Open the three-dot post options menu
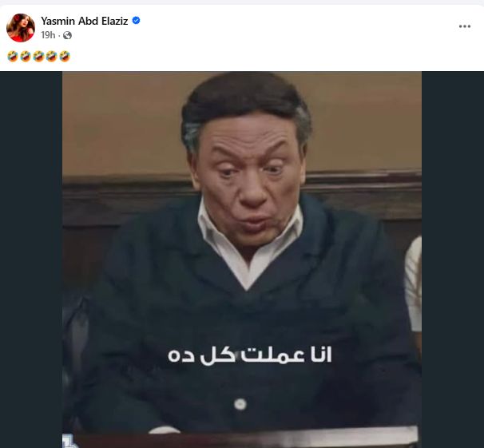Image resolution: width=484 pixels, height=448 pixels. coord(465,26)
